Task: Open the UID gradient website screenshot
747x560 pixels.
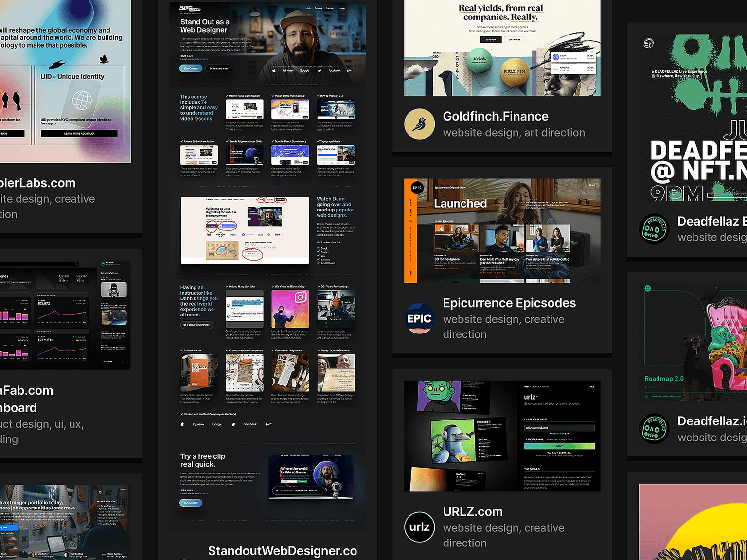Action: pos(65,81)
